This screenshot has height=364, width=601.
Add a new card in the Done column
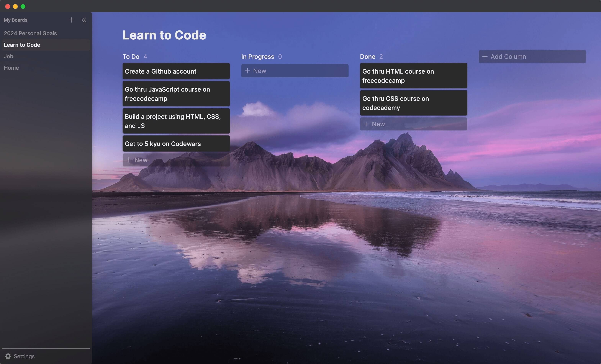[x=413, y=124]
